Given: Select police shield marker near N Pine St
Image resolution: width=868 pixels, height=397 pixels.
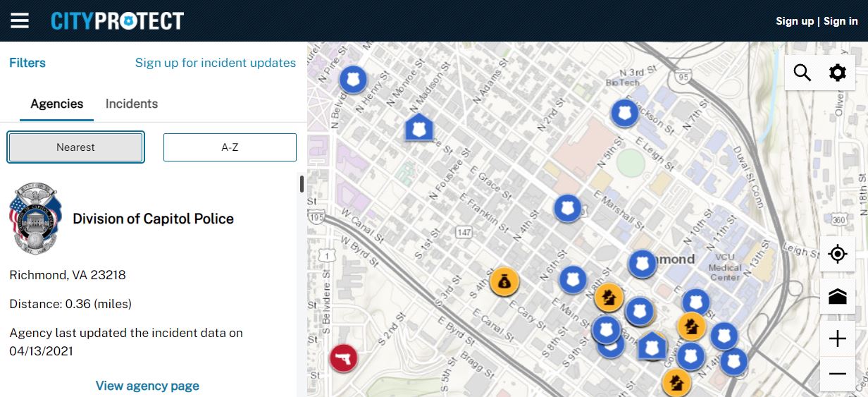Looking at the screenshot, I should pos(354,79).
